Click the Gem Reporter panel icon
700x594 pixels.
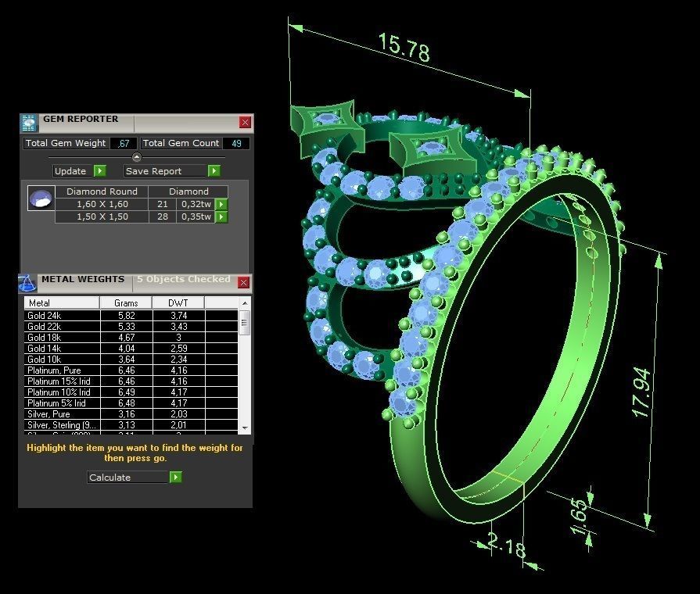tap(29, 123)
